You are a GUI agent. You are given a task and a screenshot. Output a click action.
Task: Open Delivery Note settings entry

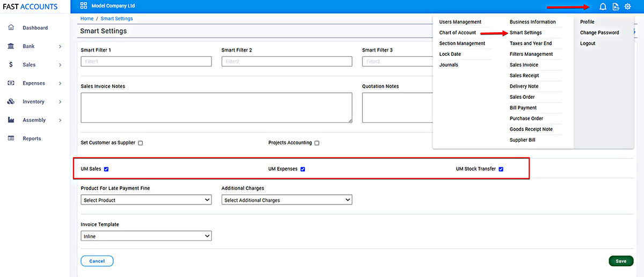pos(524,86)
